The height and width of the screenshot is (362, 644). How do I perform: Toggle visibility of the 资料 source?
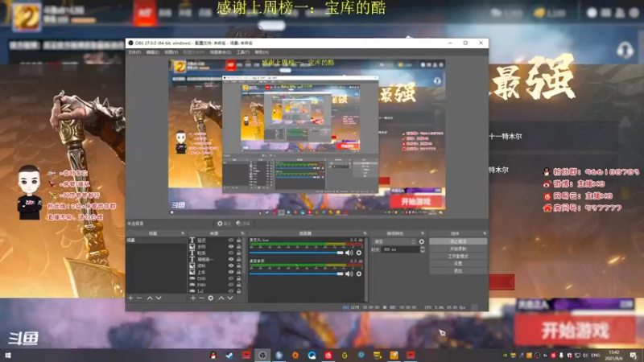pos(231,266)
